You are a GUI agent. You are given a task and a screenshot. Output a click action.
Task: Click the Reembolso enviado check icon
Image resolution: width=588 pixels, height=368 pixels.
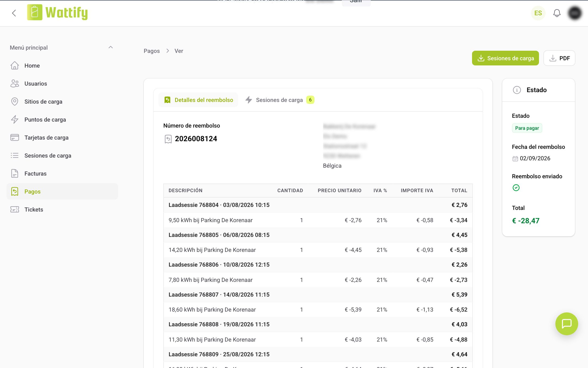516,188
